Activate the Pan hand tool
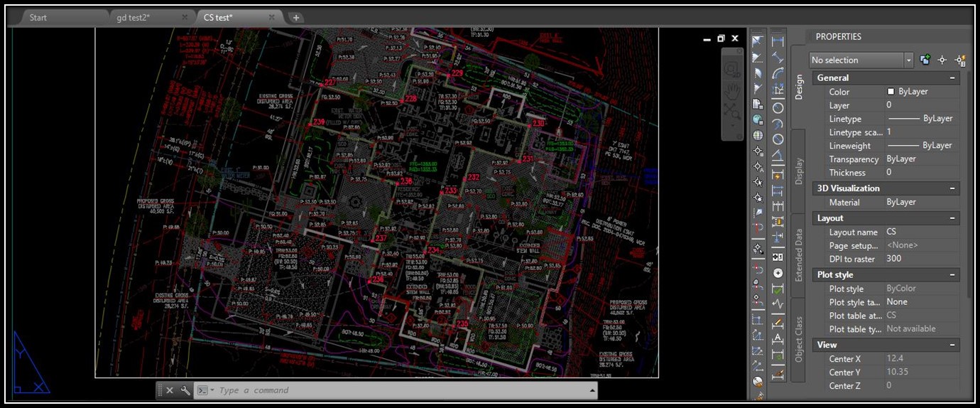 click(732, 90)
